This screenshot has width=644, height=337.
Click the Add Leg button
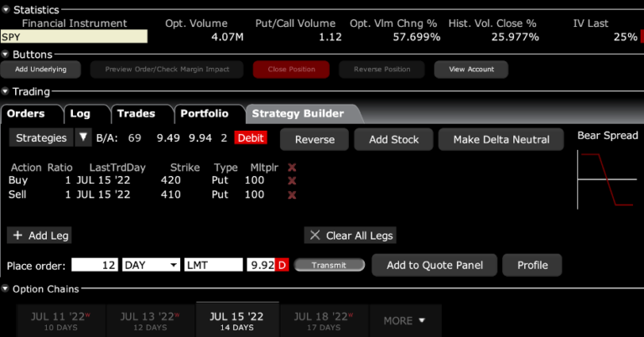[x=41, y=236]
